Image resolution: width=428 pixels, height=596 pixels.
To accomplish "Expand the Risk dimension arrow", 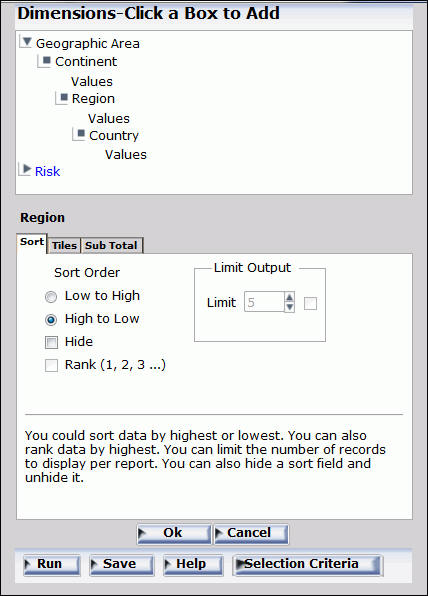I will (26, 169).
